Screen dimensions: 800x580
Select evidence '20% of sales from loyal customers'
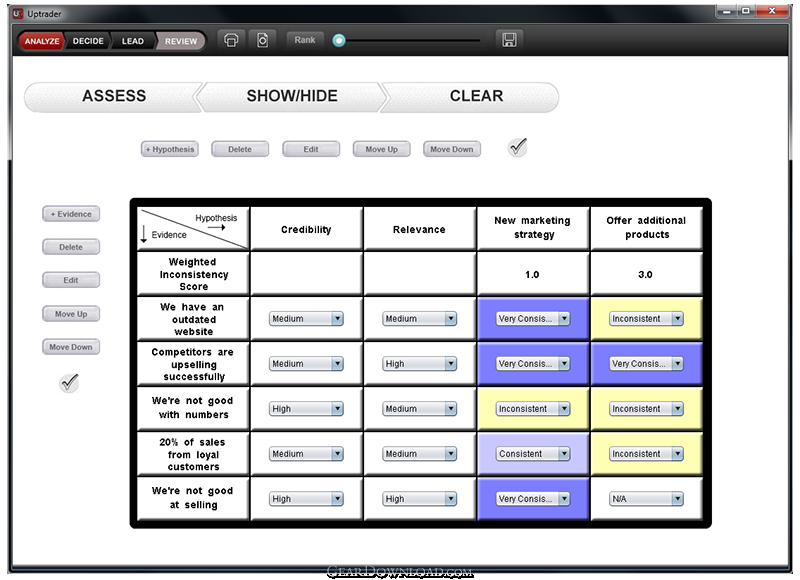[193, 454]
